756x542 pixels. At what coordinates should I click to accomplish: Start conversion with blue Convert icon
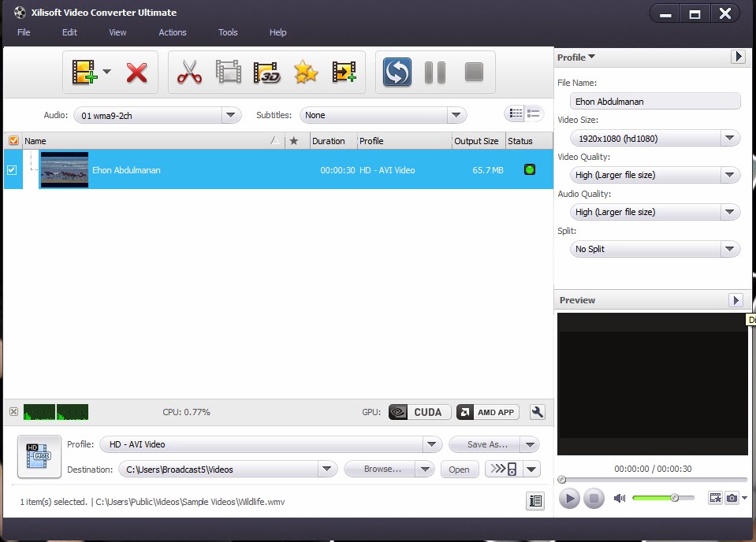tap(397, 72)
